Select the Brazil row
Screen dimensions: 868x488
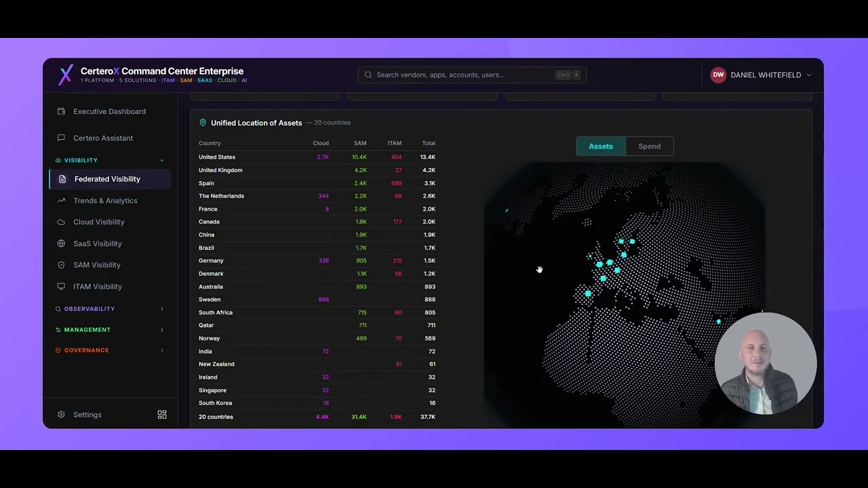(317, 248)
